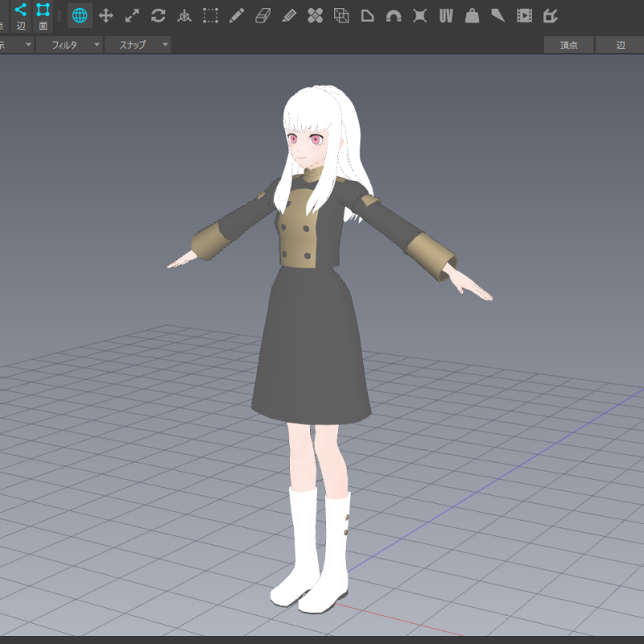Select the Scale tool diagonal arrows
The height and width of the screenshot is (644, 644).
(132, 16)
